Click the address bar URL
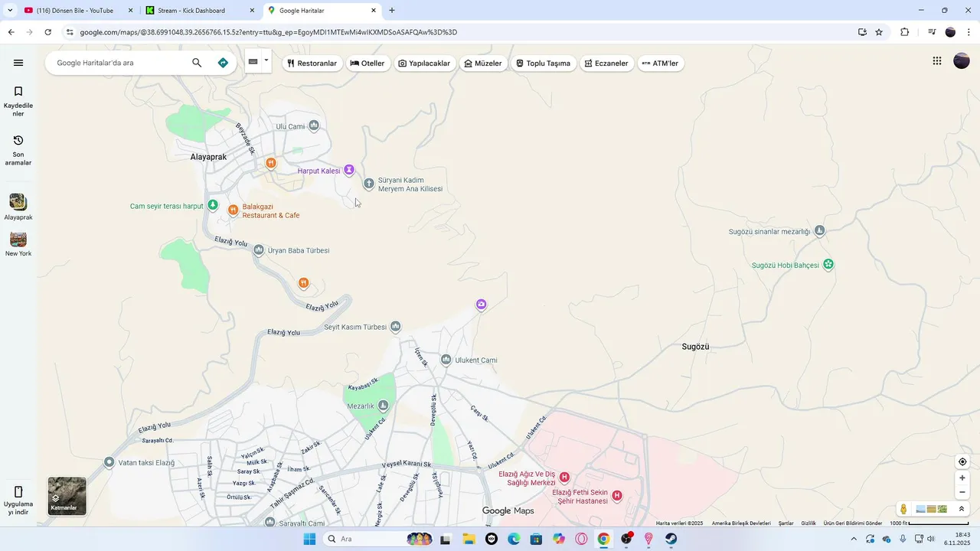The width and height of the screenshot is (980, 551). point(268,32)
